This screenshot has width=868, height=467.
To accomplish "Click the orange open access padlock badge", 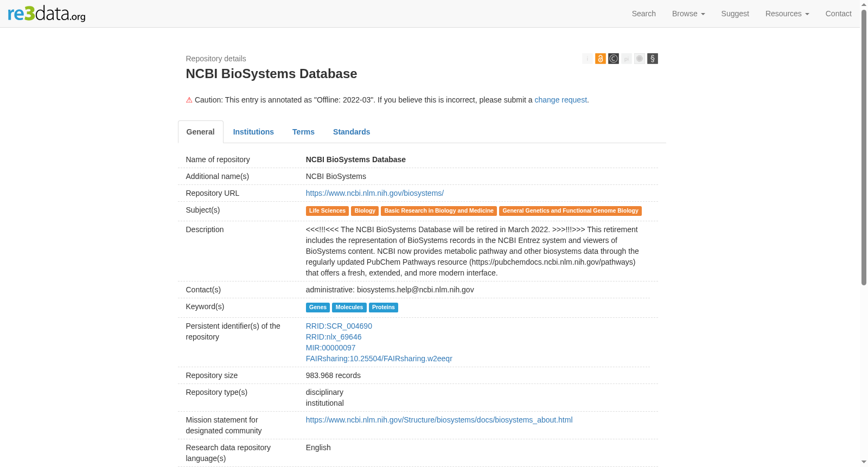I will (600, 59).
